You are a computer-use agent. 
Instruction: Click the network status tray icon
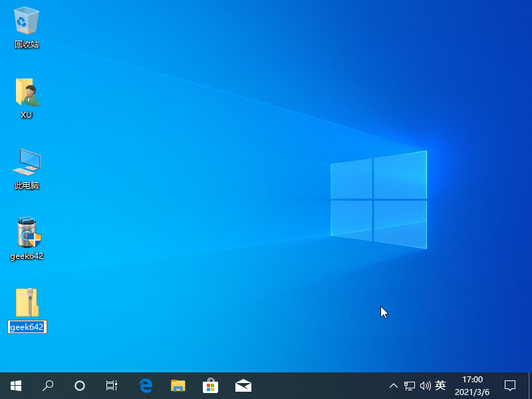click(410, 385)
